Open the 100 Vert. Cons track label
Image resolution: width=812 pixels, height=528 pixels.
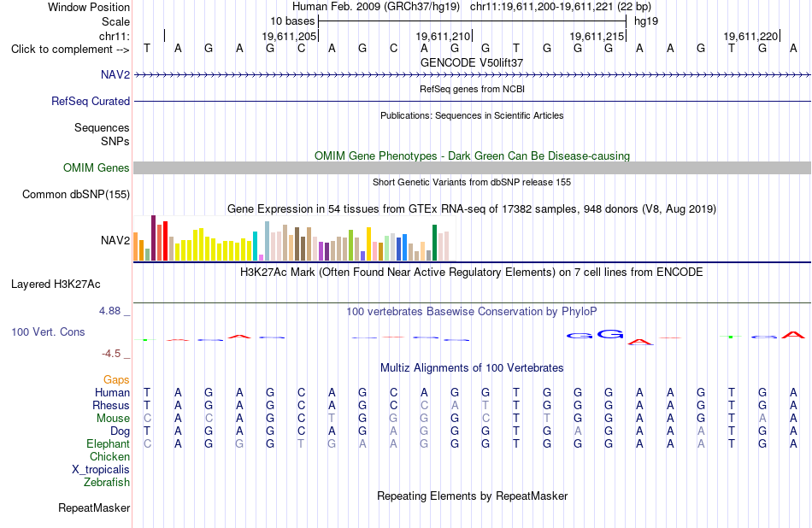[x=48, y=331]
